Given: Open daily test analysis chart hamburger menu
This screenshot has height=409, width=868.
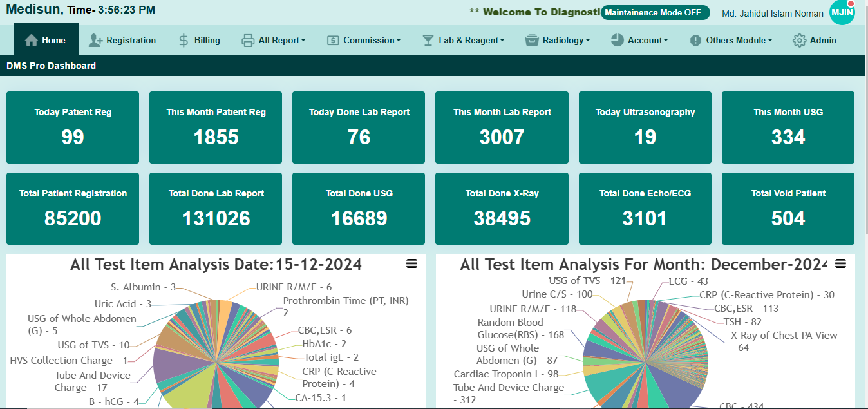Looking at the screenshot, I should point(411,264).
